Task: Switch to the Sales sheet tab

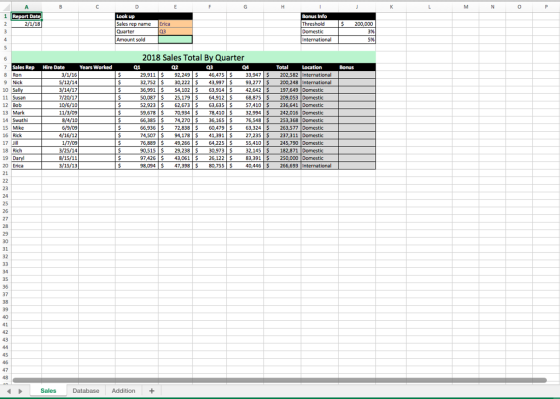Action: point(48,391)
